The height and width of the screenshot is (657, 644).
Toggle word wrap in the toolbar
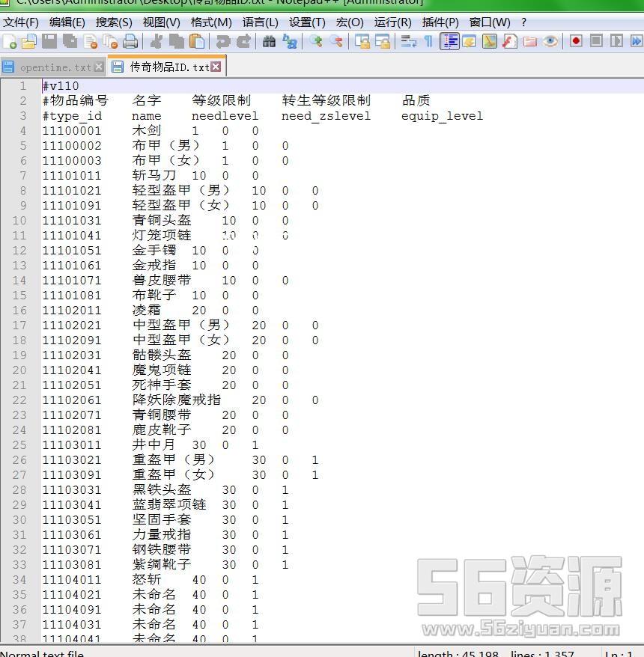[x=408, y=41]
